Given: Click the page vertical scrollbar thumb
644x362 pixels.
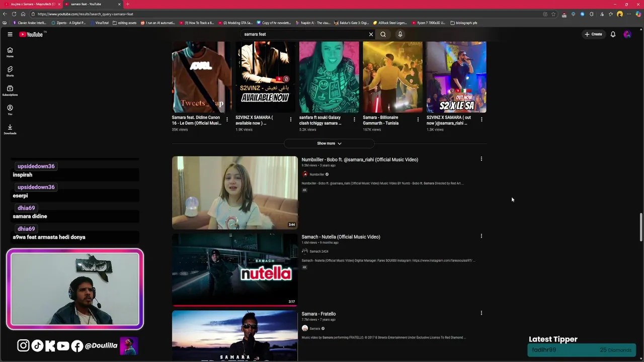Looking at the screenshot, I should pos(641,227).
